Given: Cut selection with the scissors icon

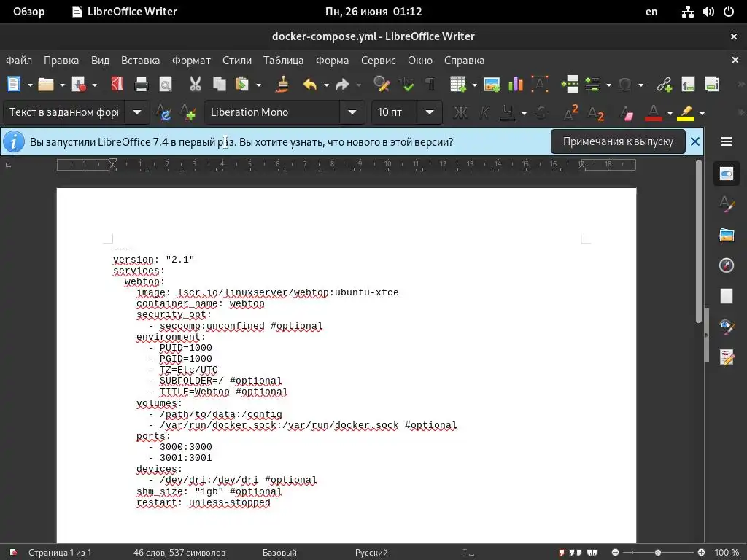Looking at the screenshot, I should click(196, 85).
